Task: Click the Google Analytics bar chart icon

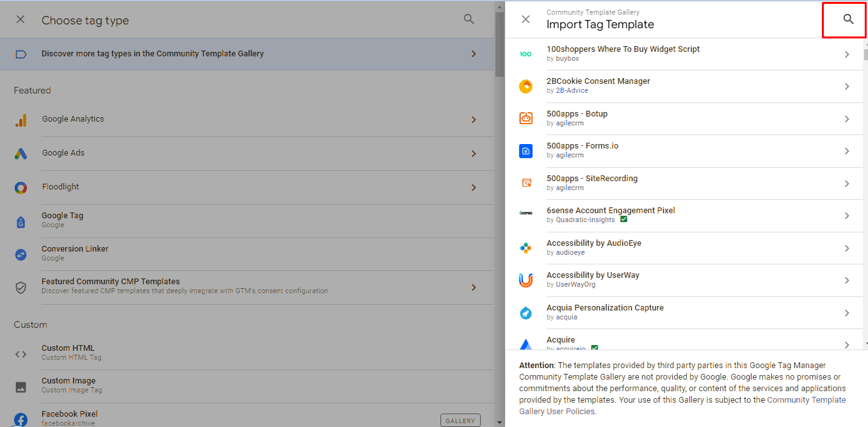Action: click(20, 120)
